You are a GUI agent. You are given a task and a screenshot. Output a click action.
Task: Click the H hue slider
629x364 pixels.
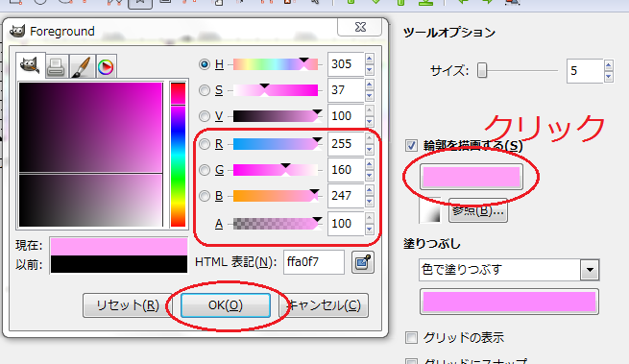click(276, 64)
